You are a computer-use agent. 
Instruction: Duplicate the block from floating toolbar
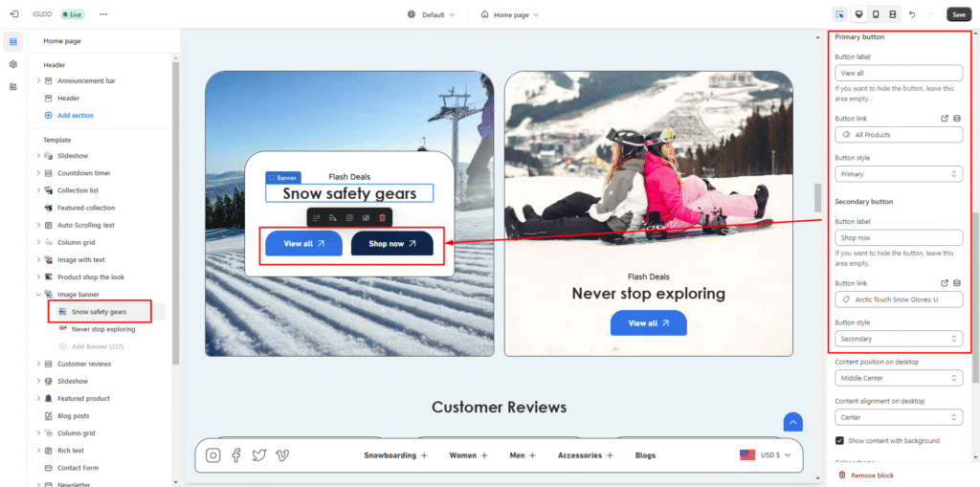pyautogui.click(x=349, y=218)
